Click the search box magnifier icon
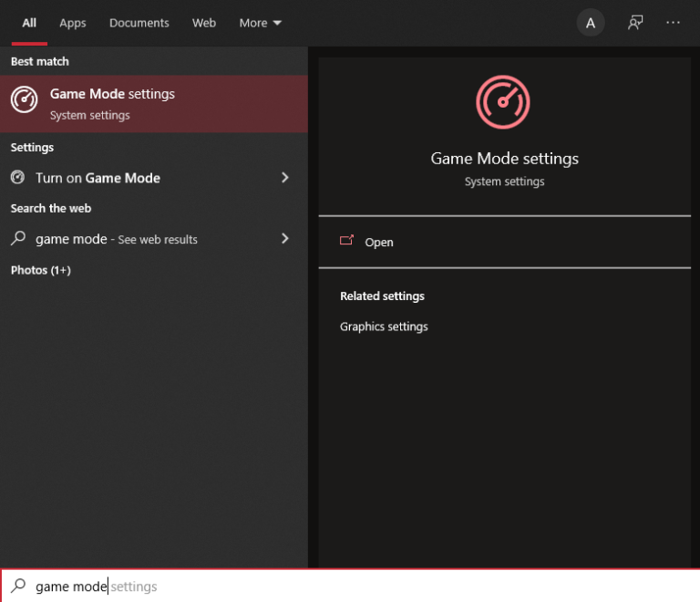700x602 pixels. (x=18, y=586)
